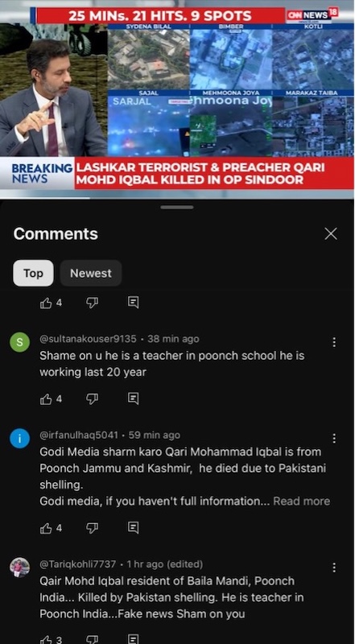Screen dimensions: 355x644
Task: Dislike the comment by @sultanakouser9135
Action: [x=92, y=398]
